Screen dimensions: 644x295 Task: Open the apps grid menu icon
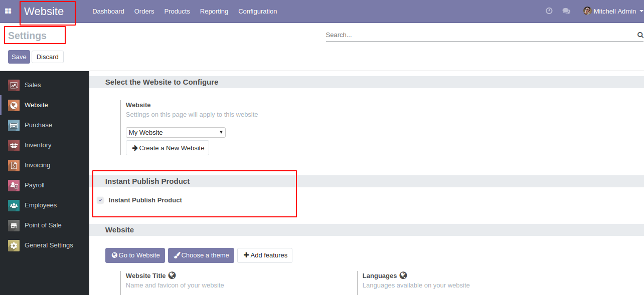point(8,11)
